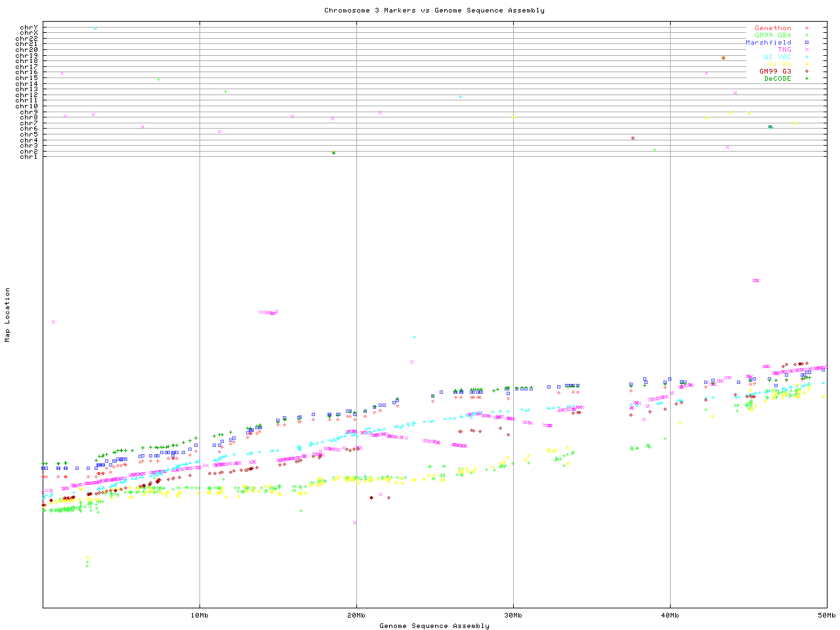
Task: Select the cyan data point on chrY row
Action: (96, 29)
